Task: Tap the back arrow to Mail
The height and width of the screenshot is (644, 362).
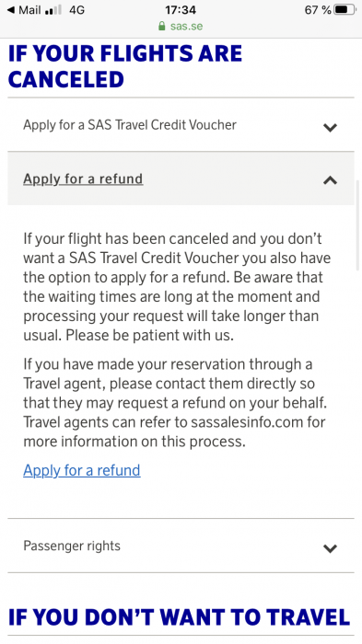Action: [x=11, y=10]
